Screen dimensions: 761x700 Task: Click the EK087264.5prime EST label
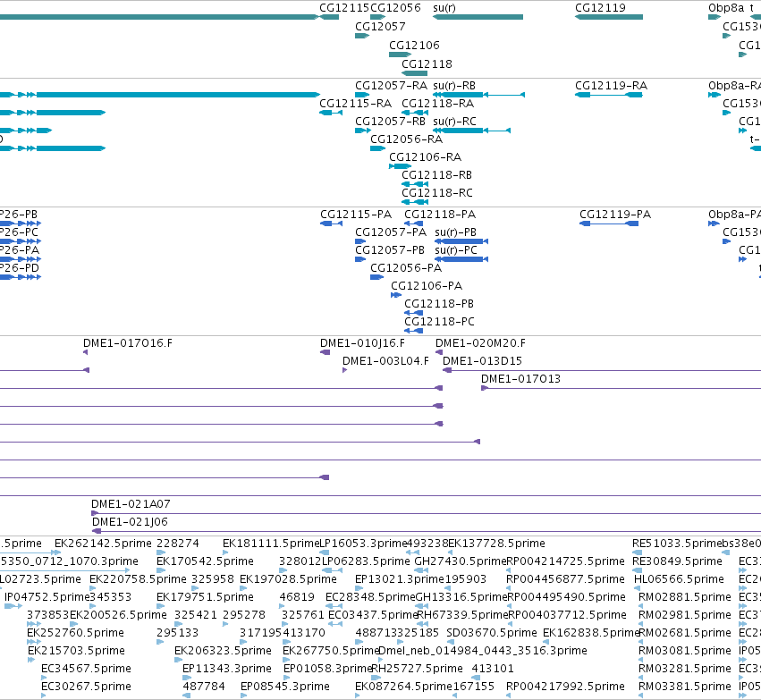click(x=404, y=687)
